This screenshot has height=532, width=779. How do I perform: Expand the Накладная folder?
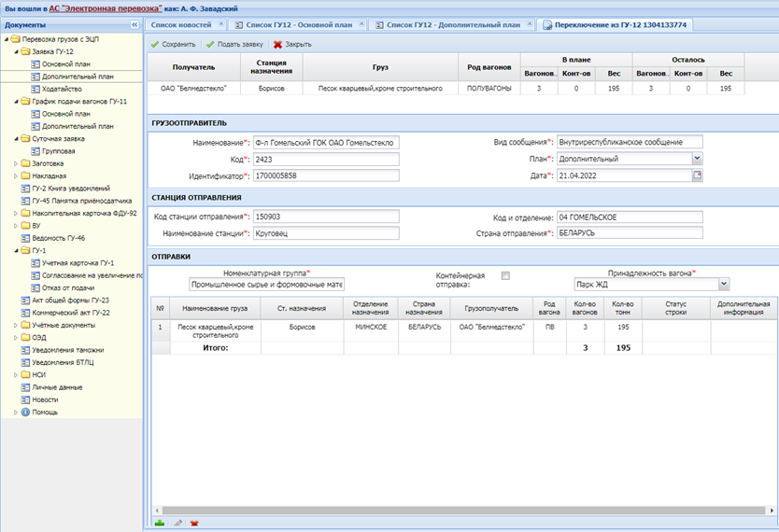click(16, 175)
